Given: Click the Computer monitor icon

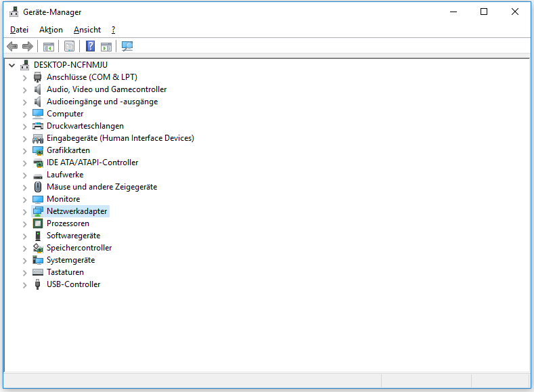Looking at the screenshot, I should click(x=38, y=114).
